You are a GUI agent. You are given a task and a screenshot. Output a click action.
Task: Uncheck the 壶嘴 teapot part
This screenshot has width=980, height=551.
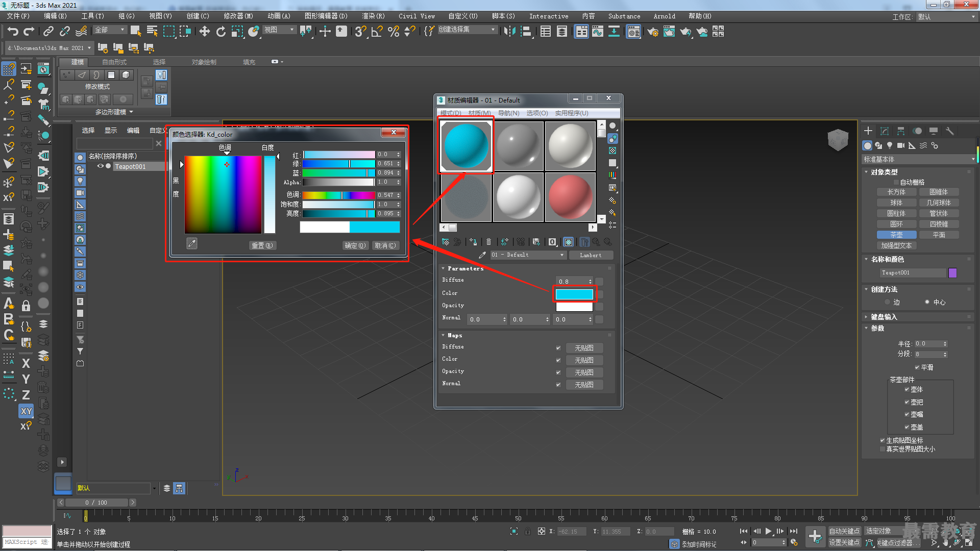(x=907, y=414)
